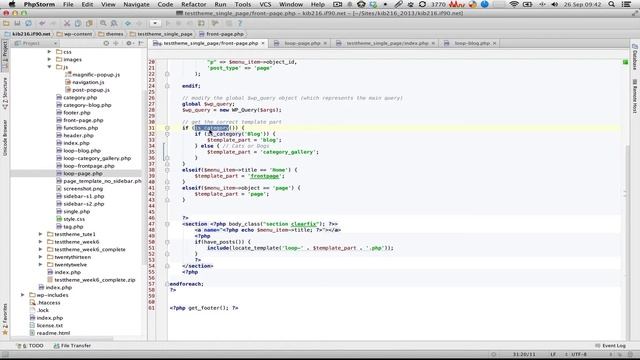Viewport: 640px width, 360px height.
Task: Close the front-page.php editor tab
Action: (263, 43)
